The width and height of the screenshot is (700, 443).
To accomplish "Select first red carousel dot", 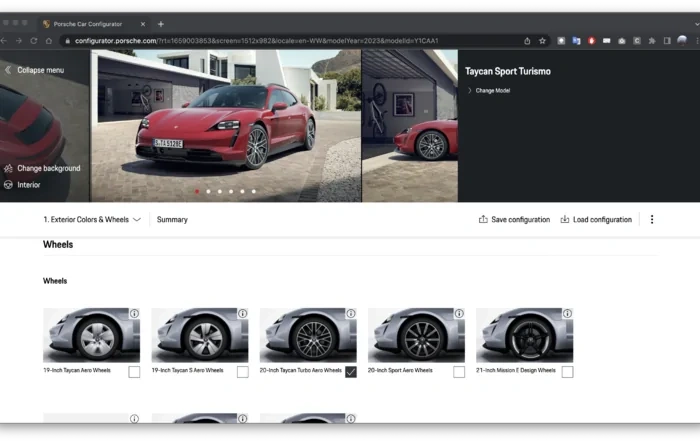I will [197, 191].
